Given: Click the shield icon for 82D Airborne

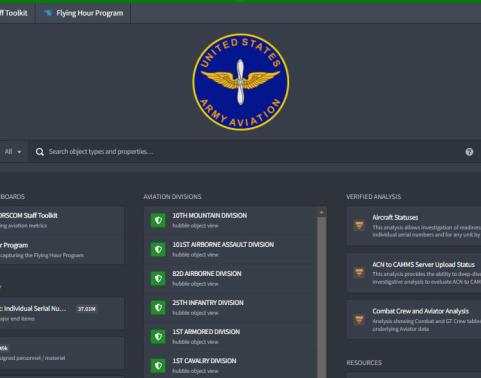Looking at the screenshot, I should click(x=158, y=278).
